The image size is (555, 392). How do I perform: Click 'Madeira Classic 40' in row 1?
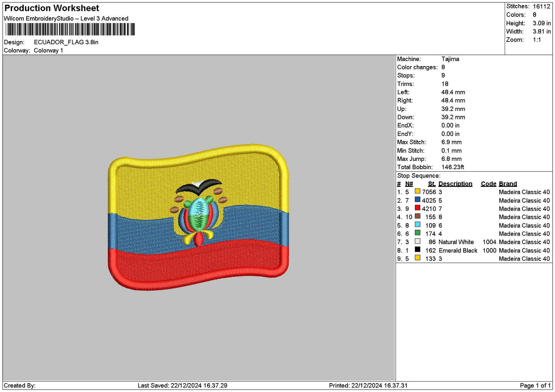524,192
